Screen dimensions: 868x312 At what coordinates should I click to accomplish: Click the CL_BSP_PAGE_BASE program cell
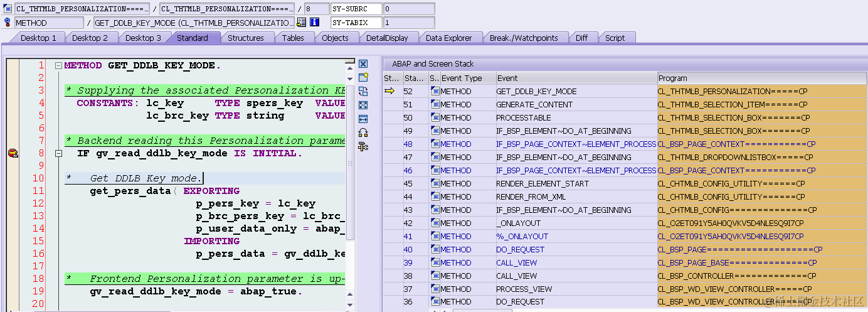click(762, 262)
